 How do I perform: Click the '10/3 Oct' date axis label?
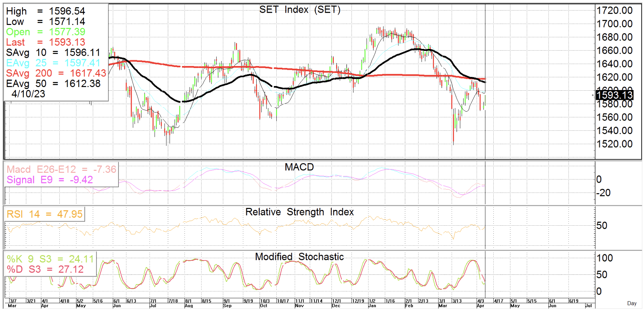point(265,303)
